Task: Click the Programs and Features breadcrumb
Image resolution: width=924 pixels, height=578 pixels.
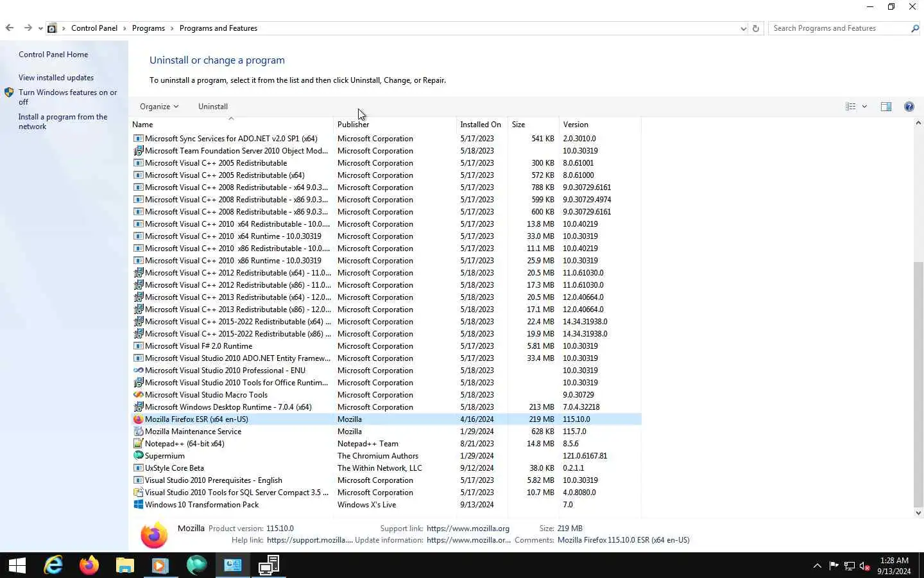Action: click(218, 28)
